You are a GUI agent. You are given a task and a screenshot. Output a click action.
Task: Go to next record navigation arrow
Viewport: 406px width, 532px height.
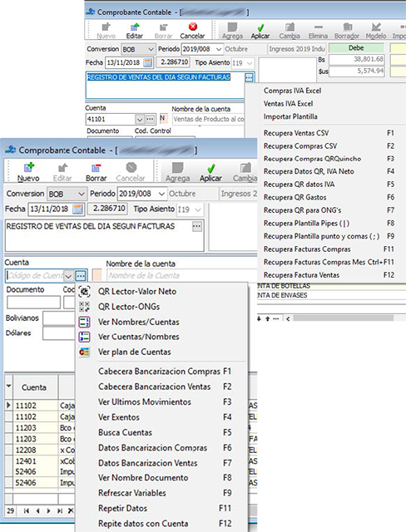click(48, 510)
